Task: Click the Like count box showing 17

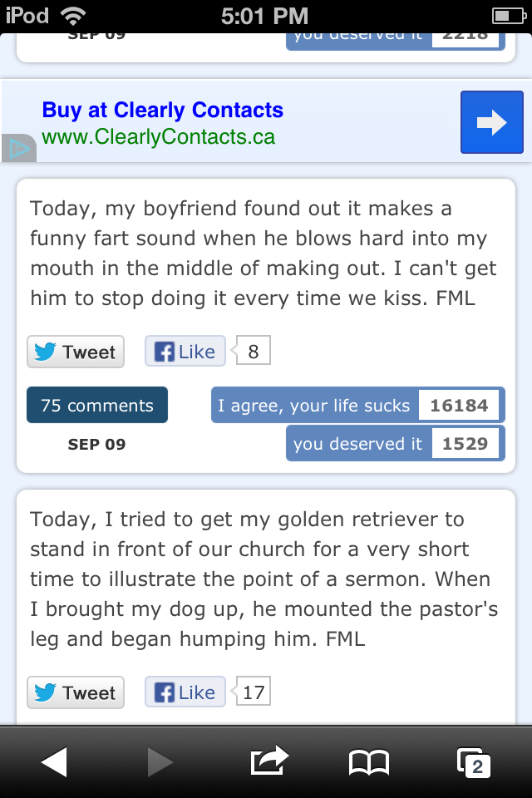Action: [x=252, y=691]
